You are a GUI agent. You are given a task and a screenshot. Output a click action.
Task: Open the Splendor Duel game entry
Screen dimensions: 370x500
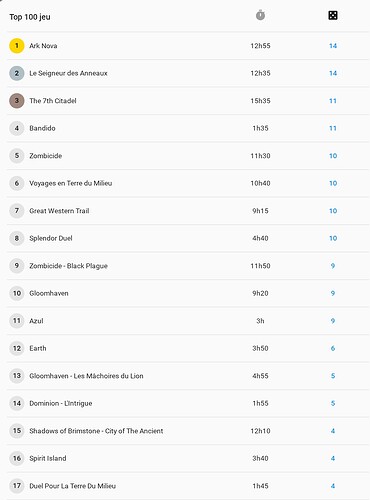[x=188, y=238]
